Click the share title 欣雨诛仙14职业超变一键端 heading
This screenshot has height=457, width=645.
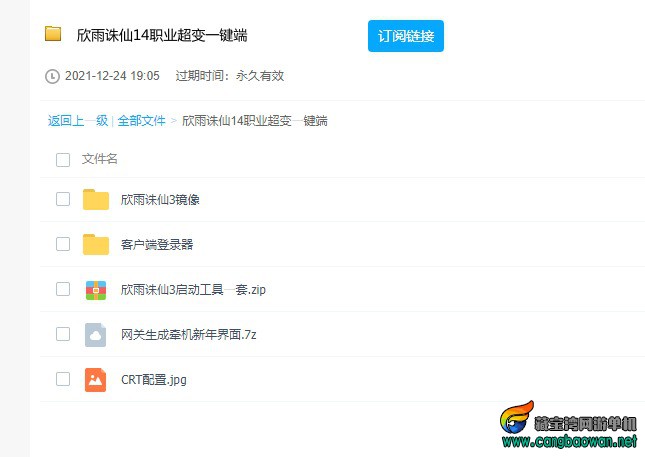pos(162,36)
